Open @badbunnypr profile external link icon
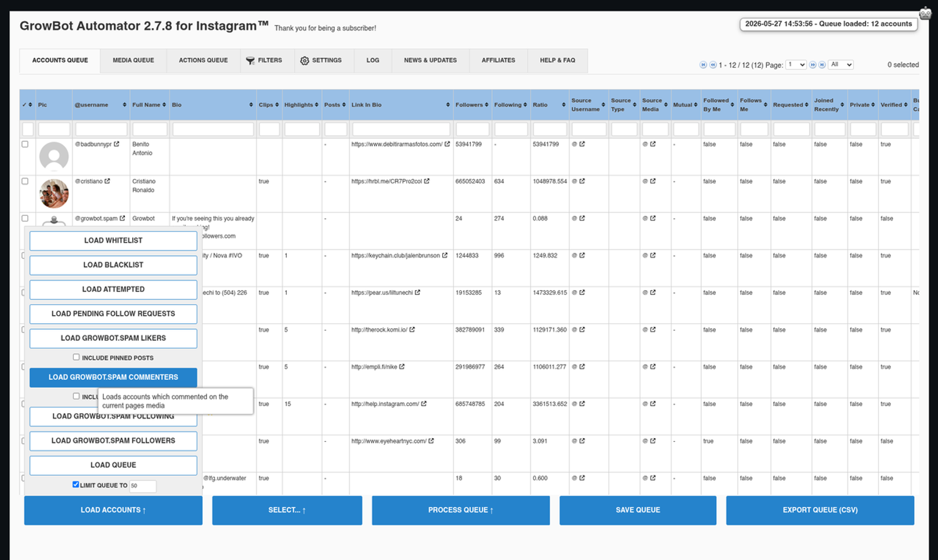 [x=116, y=144]
